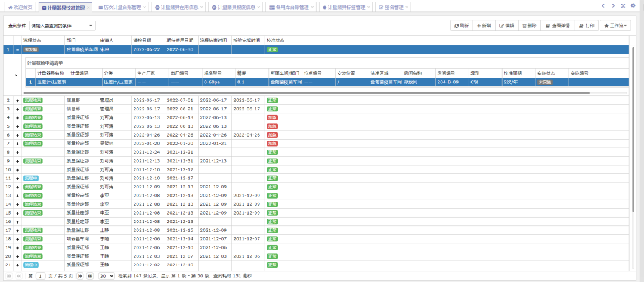This screenshot has width=644, height=282.
Task: Click the 未发起 status tag in row 1
Action: point(31,49)
